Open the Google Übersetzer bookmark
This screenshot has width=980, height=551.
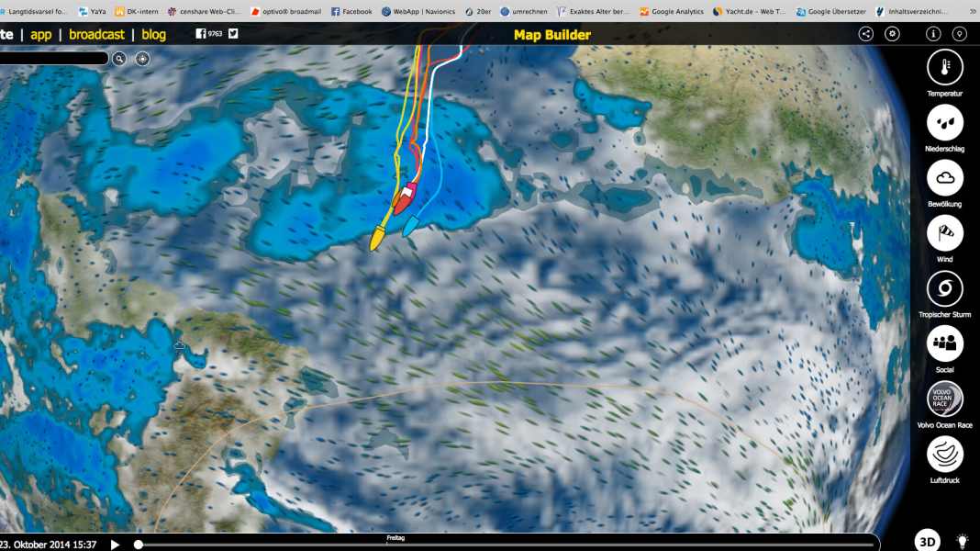(x=830, y=11)
